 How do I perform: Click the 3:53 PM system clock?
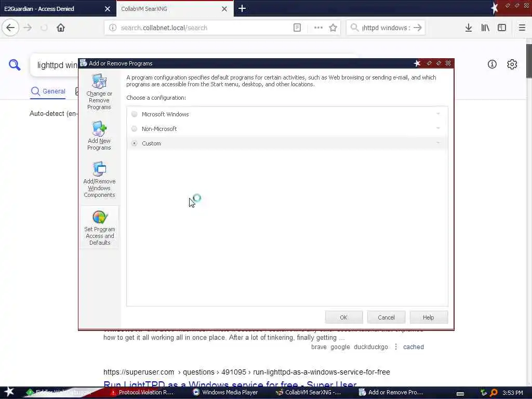point(513,393)
